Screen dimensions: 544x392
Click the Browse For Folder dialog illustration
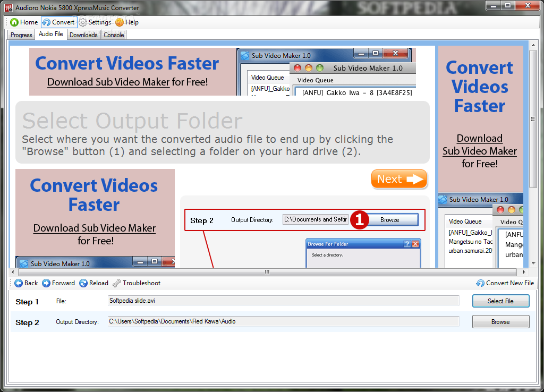(x=363, y=252)
